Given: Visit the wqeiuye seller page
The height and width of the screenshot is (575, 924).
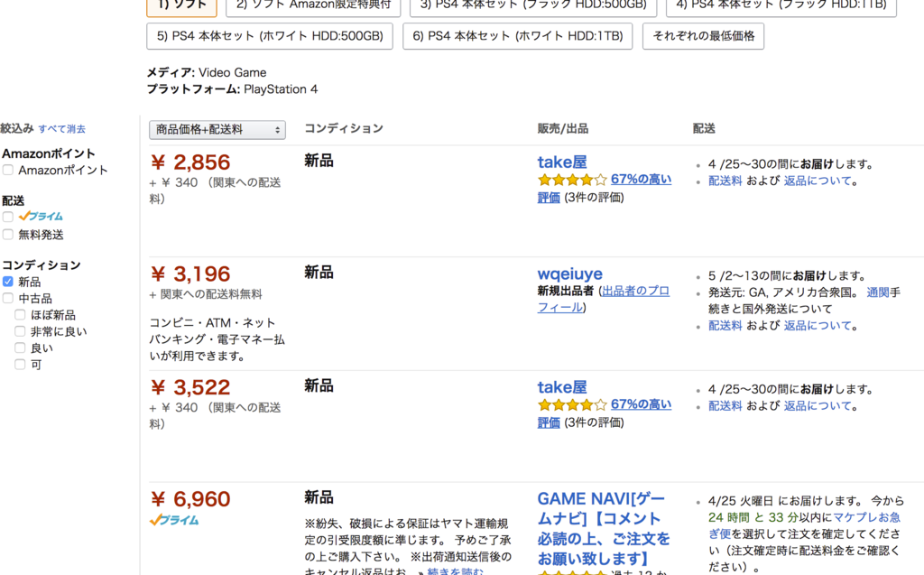Looking at the screenshot, I should 570,274.
